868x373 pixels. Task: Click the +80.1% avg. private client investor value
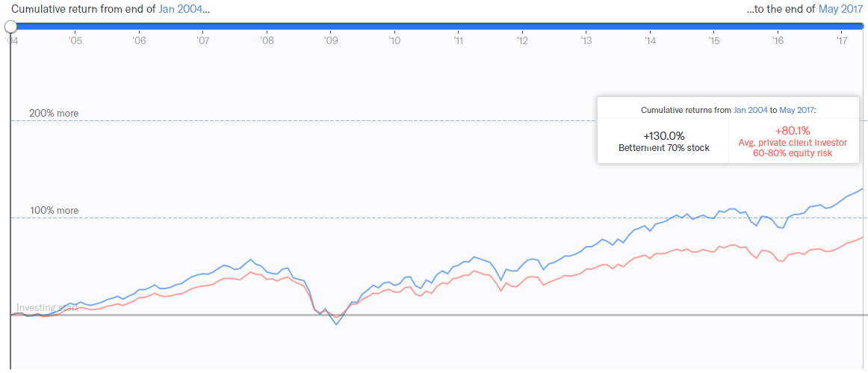(x=792, y=143)
